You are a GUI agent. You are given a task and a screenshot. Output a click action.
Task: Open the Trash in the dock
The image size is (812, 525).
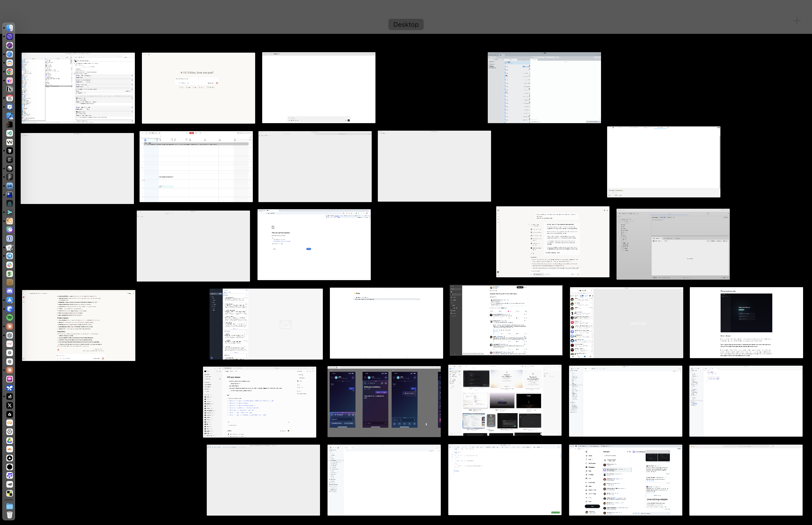coord(10,515)
